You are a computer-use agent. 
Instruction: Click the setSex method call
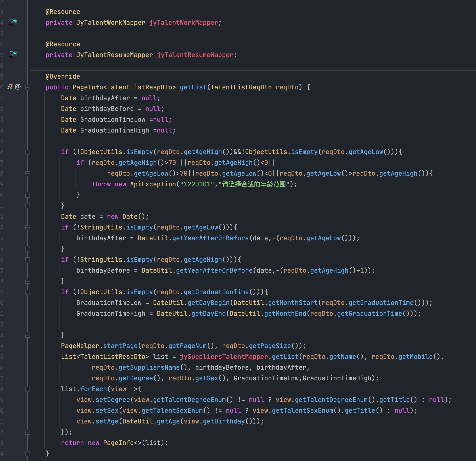(107, 411)
